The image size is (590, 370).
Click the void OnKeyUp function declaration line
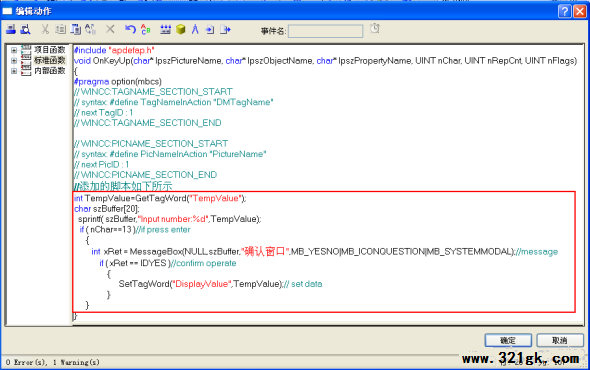(325, 61)
